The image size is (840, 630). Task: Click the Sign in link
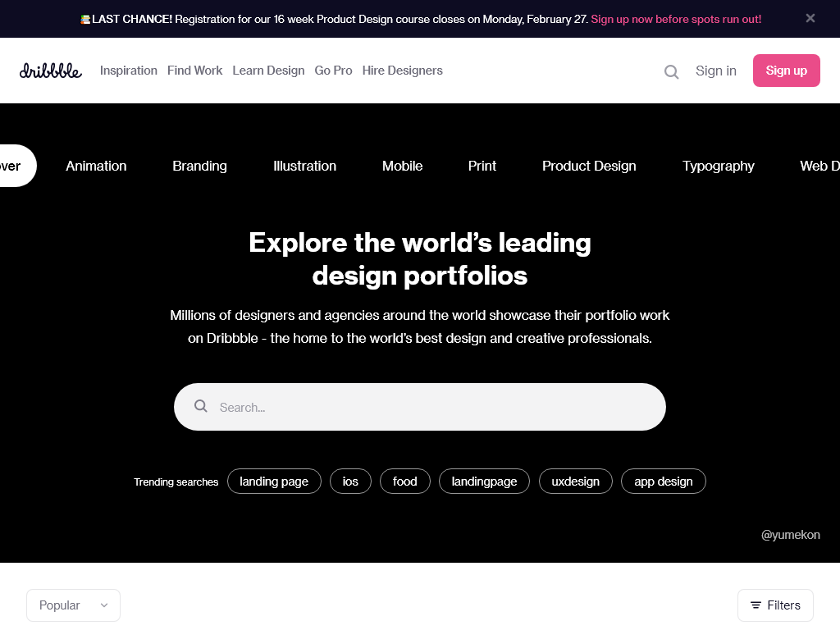715,71
